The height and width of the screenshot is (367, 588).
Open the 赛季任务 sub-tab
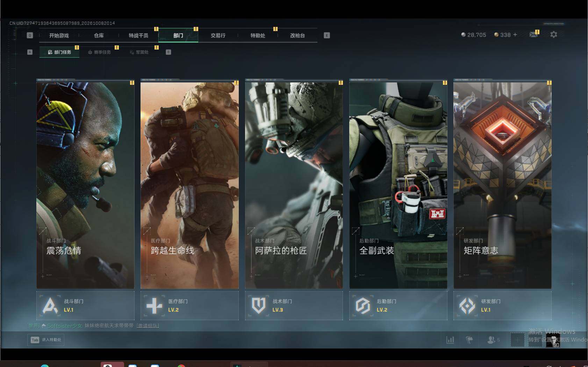click(x=99, y=52)
